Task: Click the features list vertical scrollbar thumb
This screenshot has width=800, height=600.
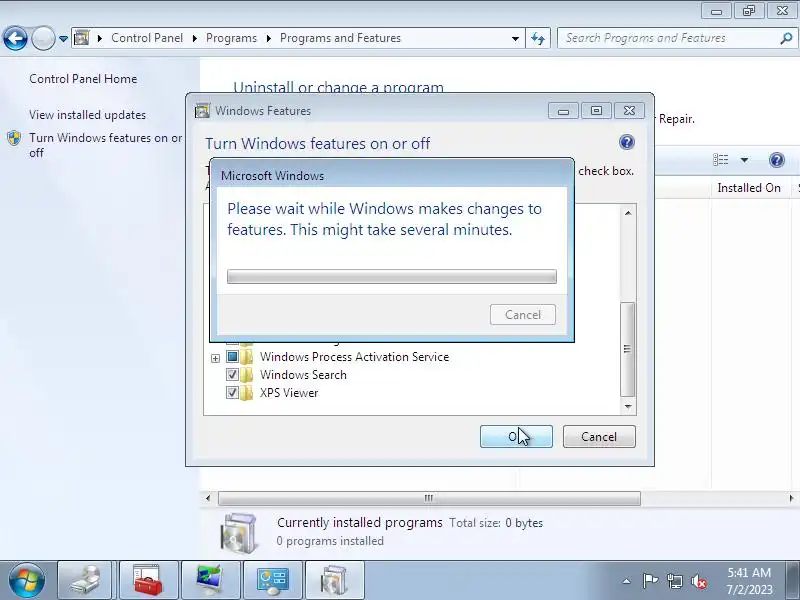Action: 628,349
